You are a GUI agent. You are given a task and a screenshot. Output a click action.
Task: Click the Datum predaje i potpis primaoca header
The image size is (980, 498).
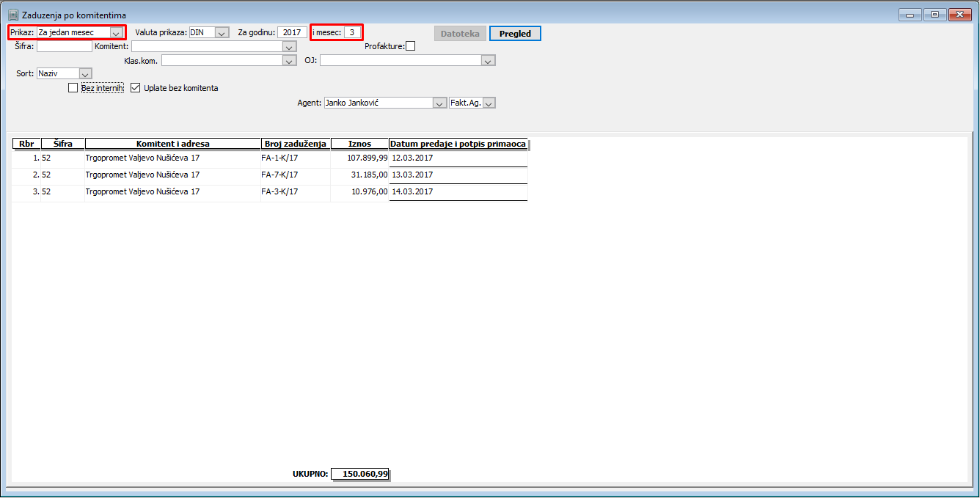tap(458, 144)
